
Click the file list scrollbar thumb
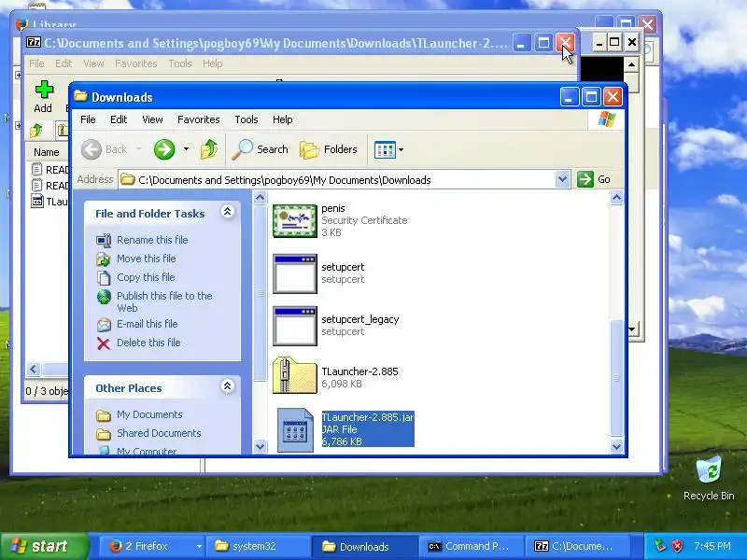coord(616,378)
